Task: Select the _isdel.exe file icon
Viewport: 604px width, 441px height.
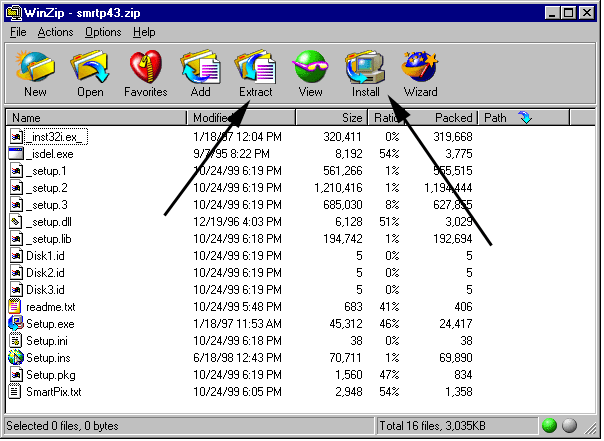Action: pyautogui.click(x=16, y=154)
